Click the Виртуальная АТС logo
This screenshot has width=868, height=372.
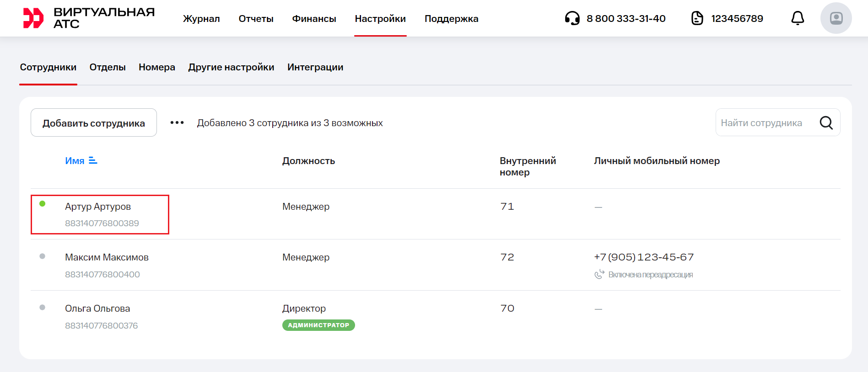[x=89, y=18]
